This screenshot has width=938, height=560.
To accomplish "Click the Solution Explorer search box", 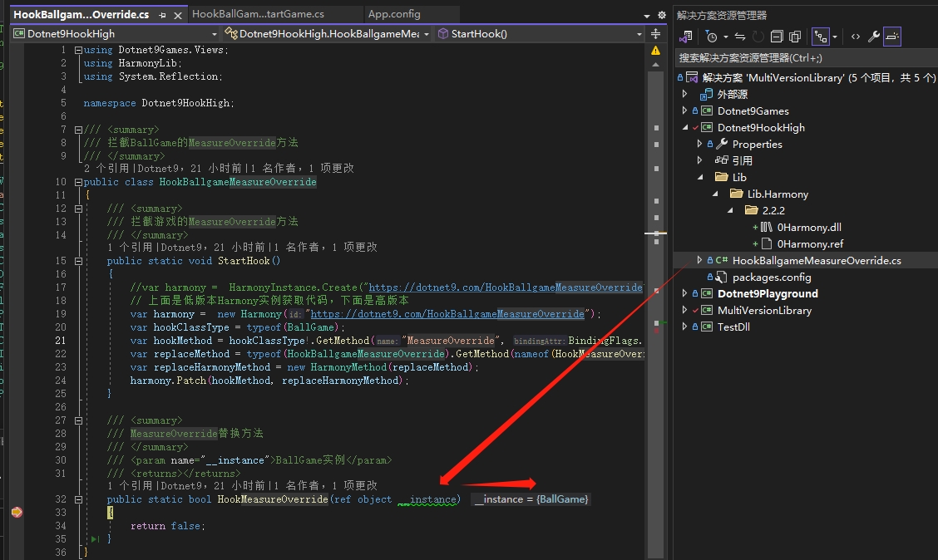I will pos(805,58).
